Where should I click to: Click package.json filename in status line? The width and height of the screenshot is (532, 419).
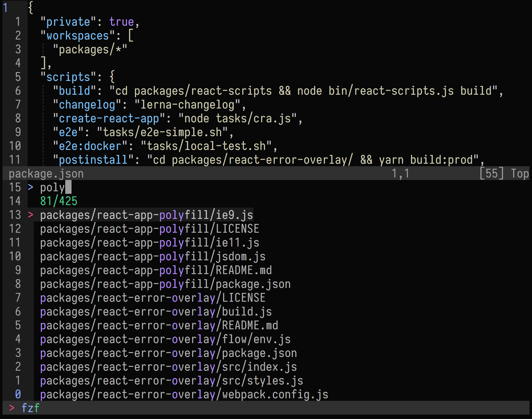[46, 174]
